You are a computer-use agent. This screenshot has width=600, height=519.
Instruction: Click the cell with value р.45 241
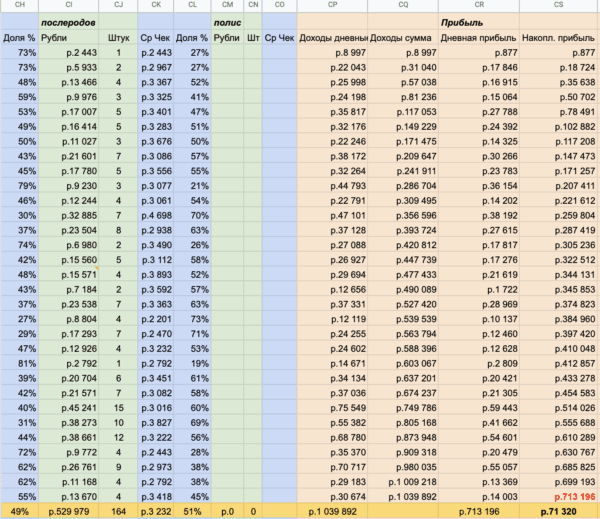point(68,408)
